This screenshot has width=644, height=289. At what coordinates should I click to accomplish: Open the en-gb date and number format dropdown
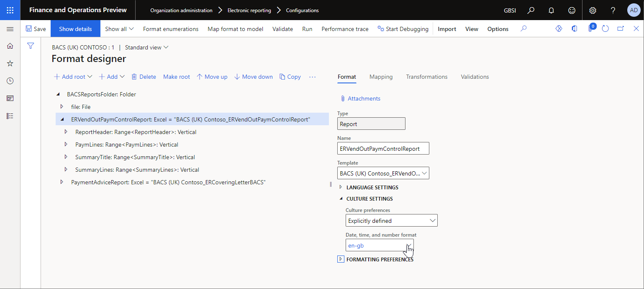(409, 245)
